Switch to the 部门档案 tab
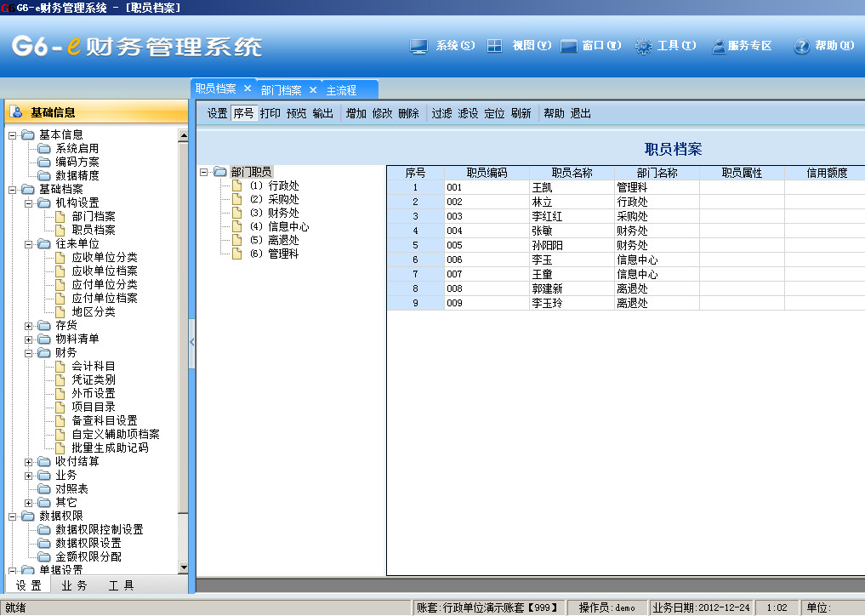 click(281, 90)
